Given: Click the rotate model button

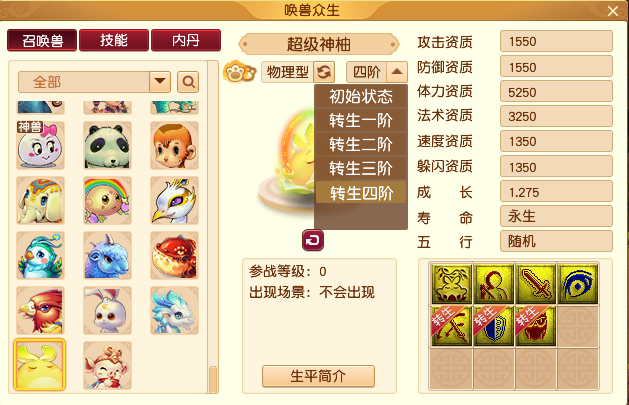Looking at the screenshot, I should [313, 240].
